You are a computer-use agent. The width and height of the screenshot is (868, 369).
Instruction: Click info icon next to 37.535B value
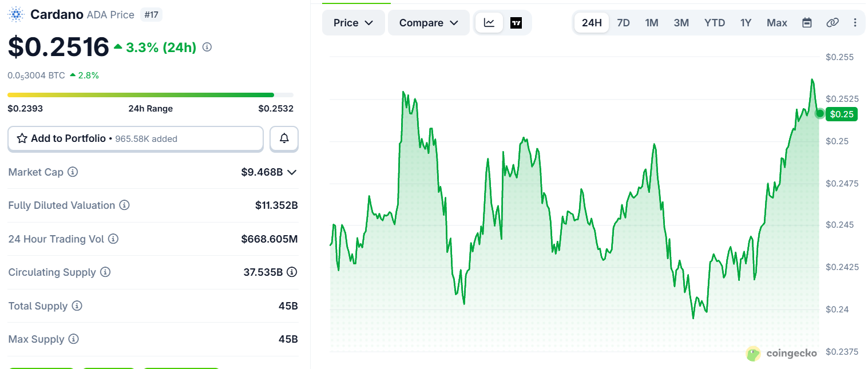[292, 272]
